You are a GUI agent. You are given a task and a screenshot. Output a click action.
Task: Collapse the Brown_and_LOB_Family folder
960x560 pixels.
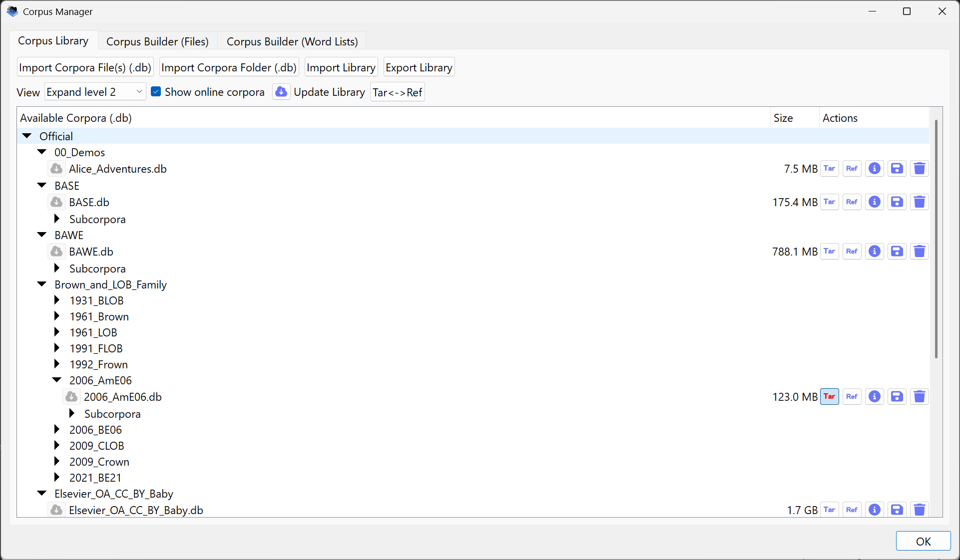tap(42, 284)
